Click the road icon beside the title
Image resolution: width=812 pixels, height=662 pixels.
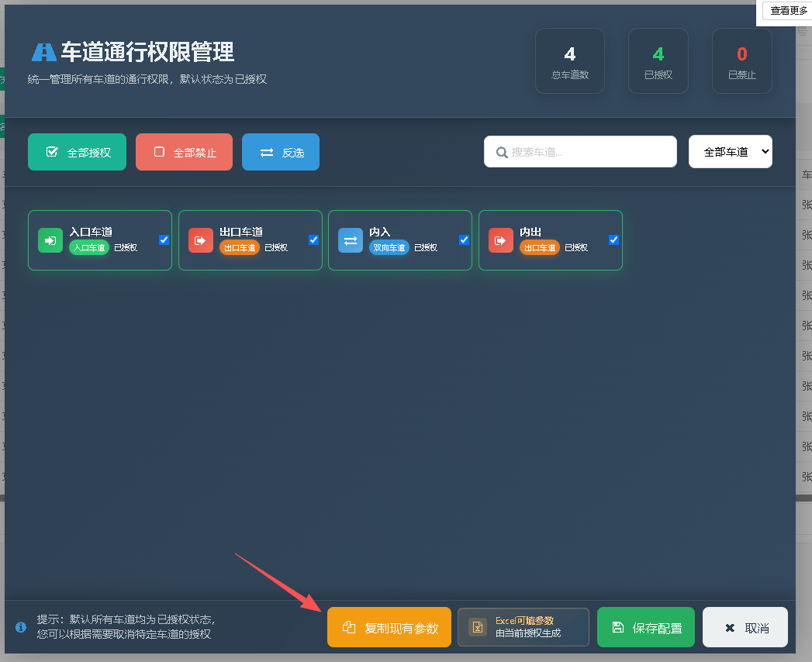click(44, 52)
